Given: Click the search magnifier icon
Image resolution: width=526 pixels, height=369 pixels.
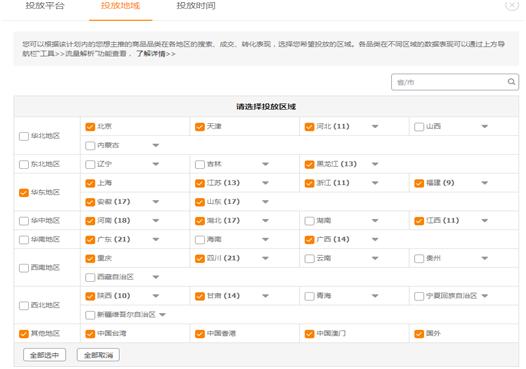Looking at the screenshot, I should click(x=511, y=82).
